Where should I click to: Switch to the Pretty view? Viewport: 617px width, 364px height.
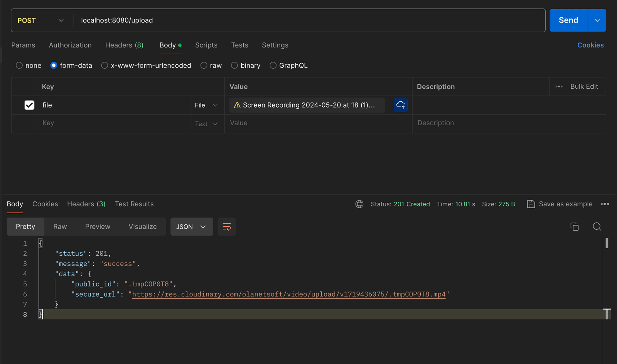[x=25, y=227]
